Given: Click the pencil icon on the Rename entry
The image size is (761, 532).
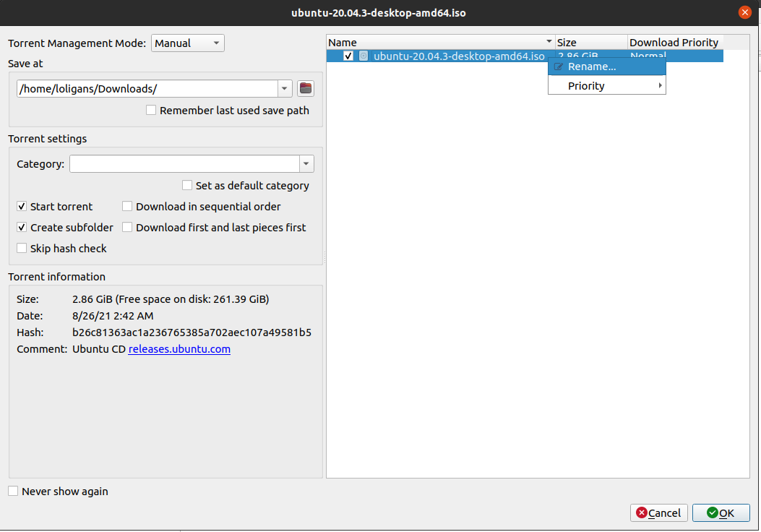Looking at the screenshot, I should (559, 66).
